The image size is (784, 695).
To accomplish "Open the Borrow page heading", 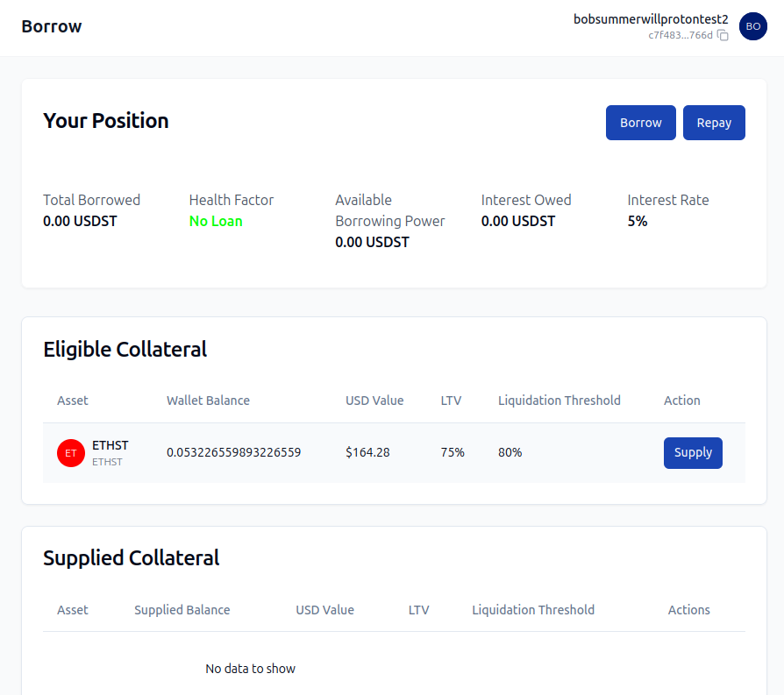I will tap(51, 26).
